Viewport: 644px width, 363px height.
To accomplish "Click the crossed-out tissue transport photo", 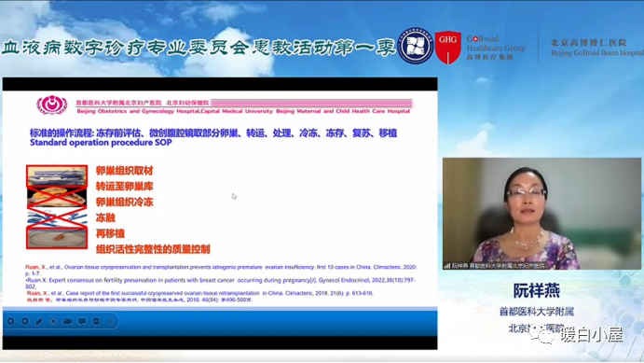I will click(57, 197).
